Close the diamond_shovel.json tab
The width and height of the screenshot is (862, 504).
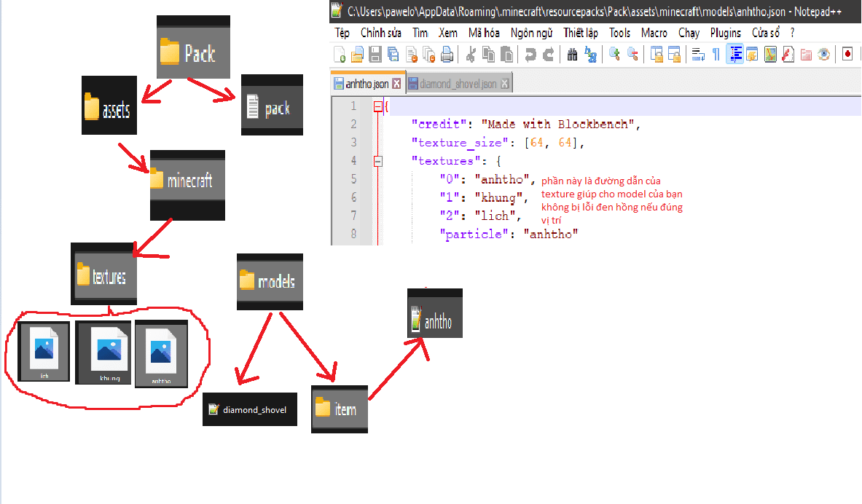[x=505, y=84]
